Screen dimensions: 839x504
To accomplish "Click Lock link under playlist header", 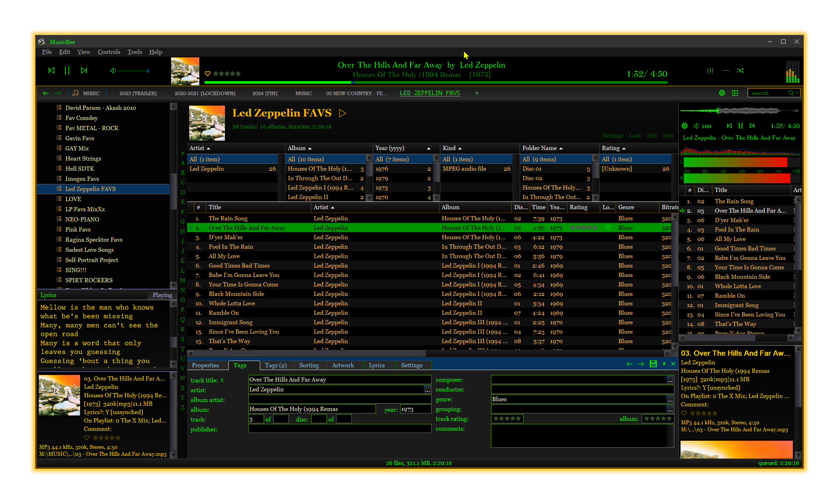I will [x=635, y=136].
